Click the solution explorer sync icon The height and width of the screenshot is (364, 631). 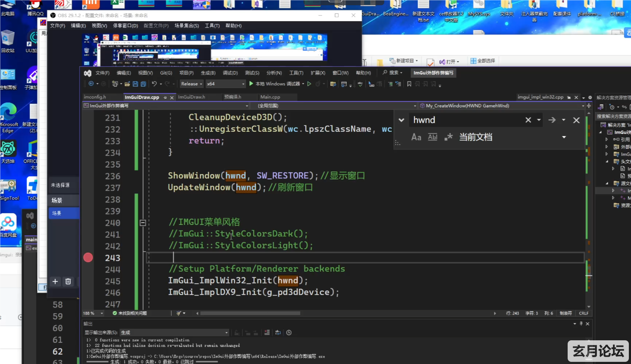624,107
